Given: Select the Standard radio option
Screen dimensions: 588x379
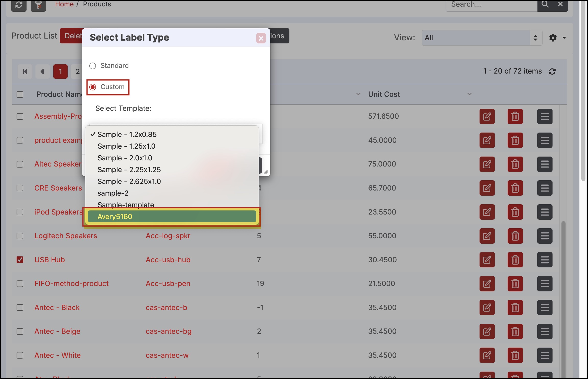Looking at the screenshot, I should click(x=93, y=66).
